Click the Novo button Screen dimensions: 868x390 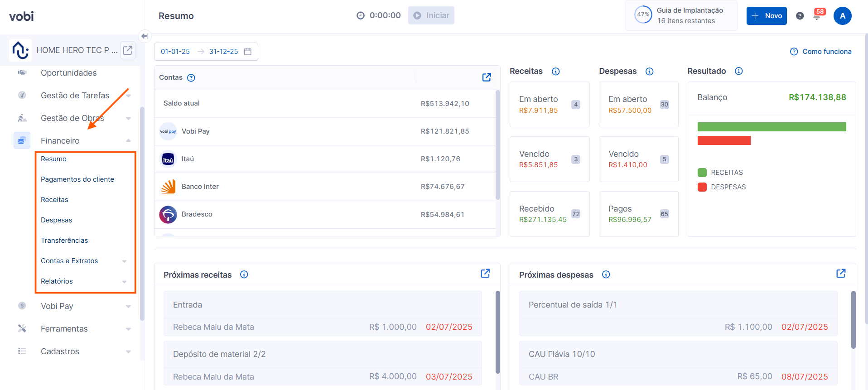pos(767,16)
